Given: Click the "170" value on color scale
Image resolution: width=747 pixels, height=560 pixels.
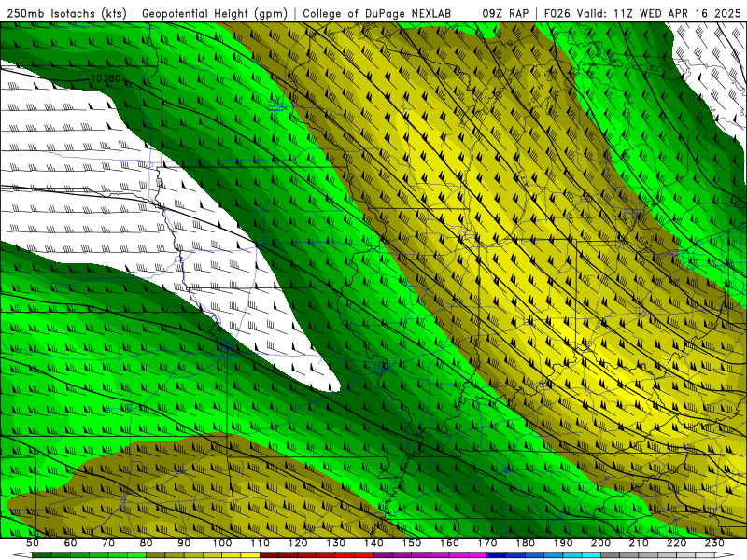Looking at the screenshot, I should 487,543.
